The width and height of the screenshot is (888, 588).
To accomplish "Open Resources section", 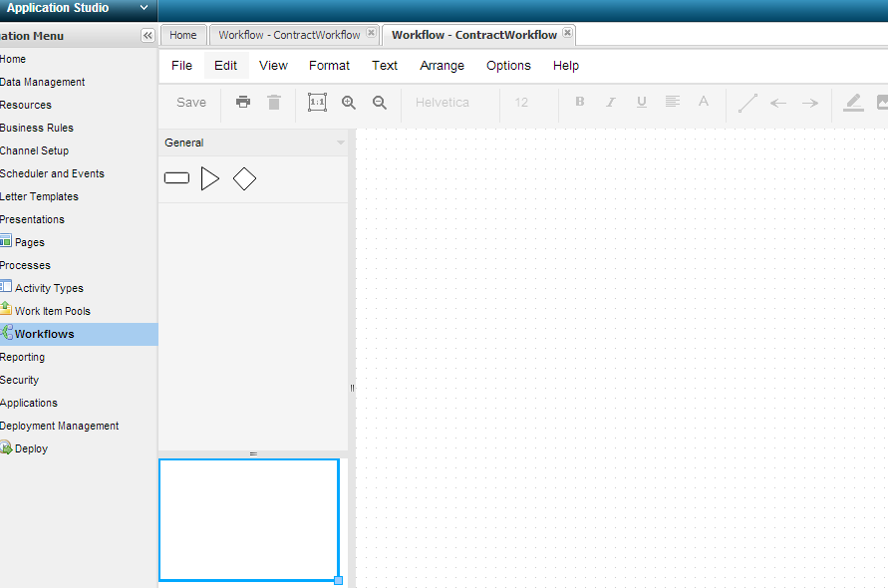I will 26,105.
